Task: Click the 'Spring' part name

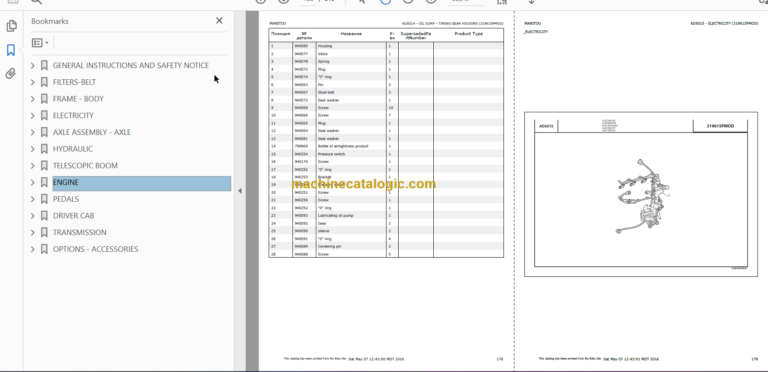Action: (x=323, y=62)
